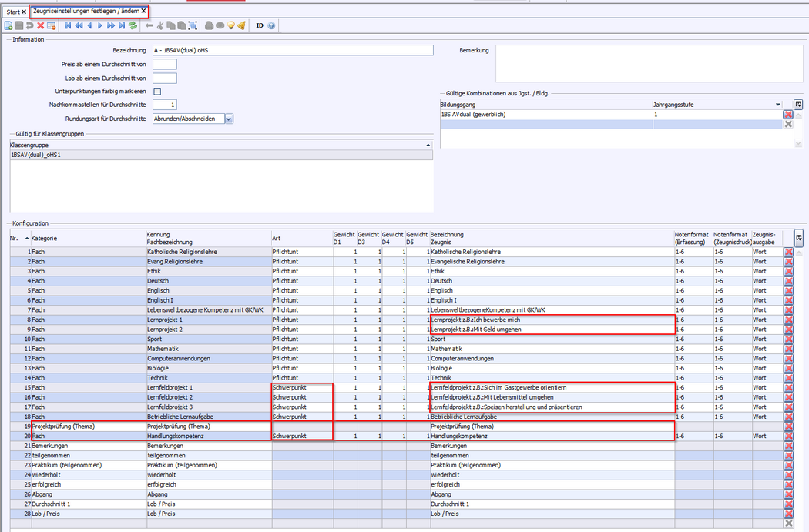Click the Bezeichnung input field
This screenshot has height=532, width=809.
293,50
